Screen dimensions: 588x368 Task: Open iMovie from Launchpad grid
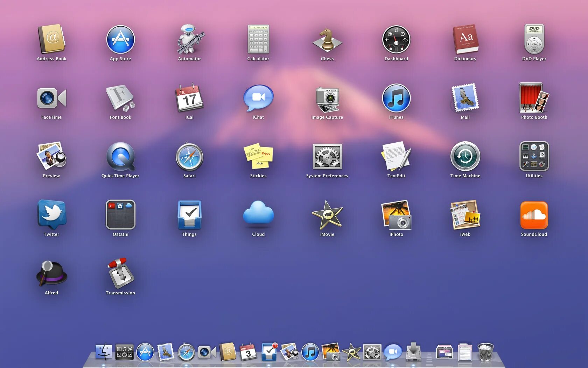coord(327,215)
